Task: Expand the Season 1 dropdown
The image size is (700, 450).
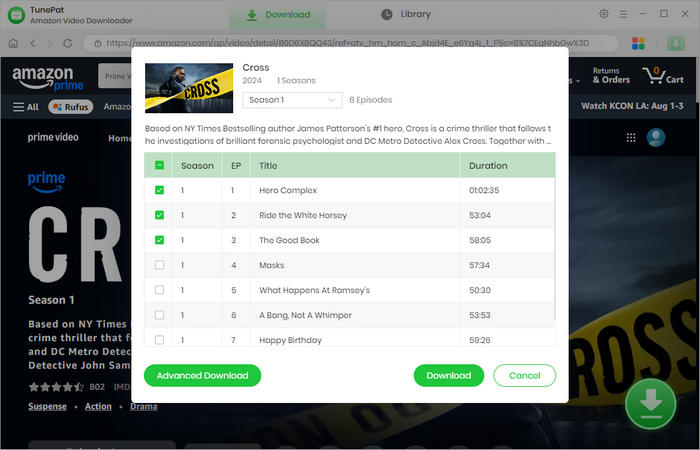Action: click(293, 100)
